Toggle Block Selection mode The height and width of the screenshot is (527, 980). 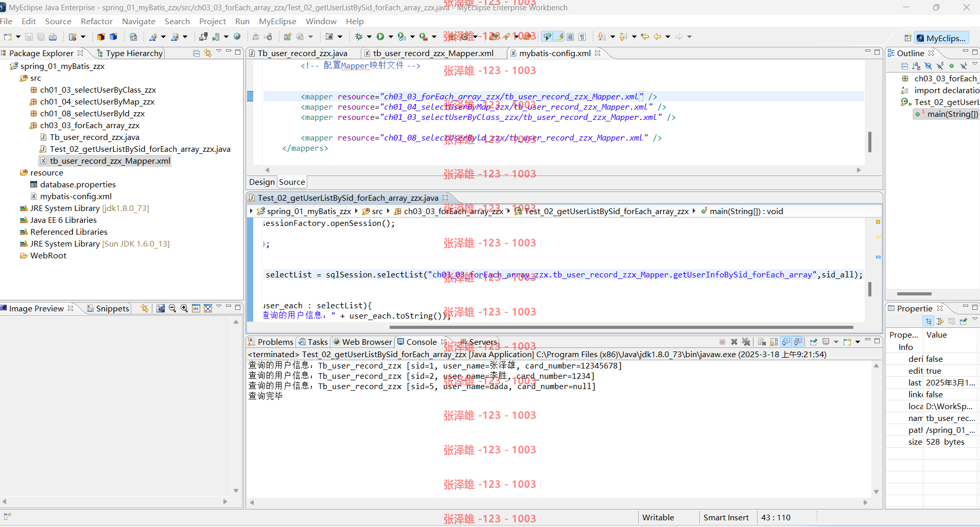[570, 37]
